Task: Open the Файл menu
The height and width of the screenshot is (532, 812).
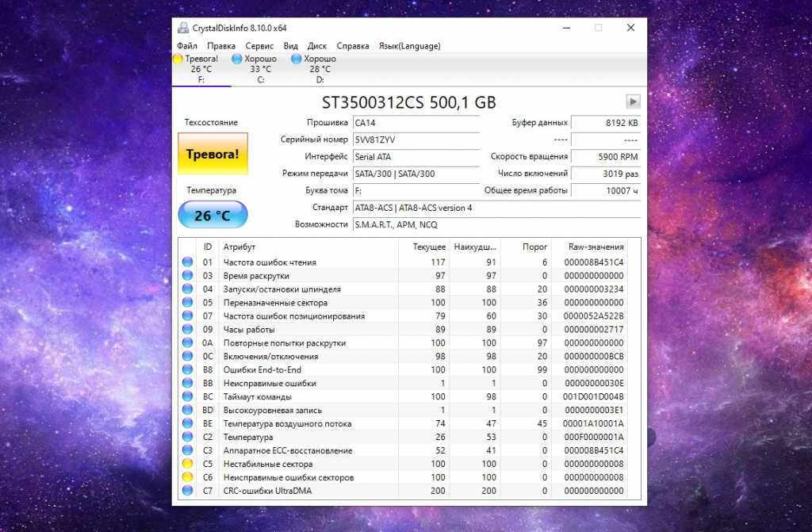Action: tap(188, 46)
